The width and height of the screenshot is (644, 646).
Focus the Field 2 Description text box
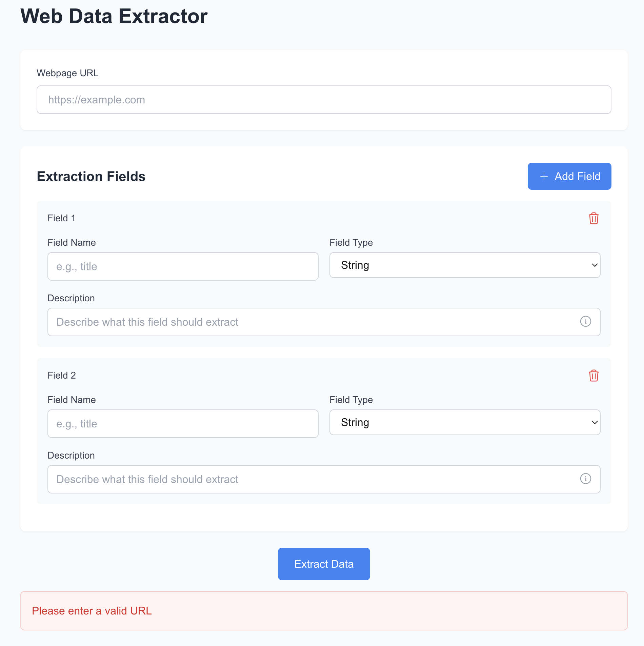click(x=312, y=479)
